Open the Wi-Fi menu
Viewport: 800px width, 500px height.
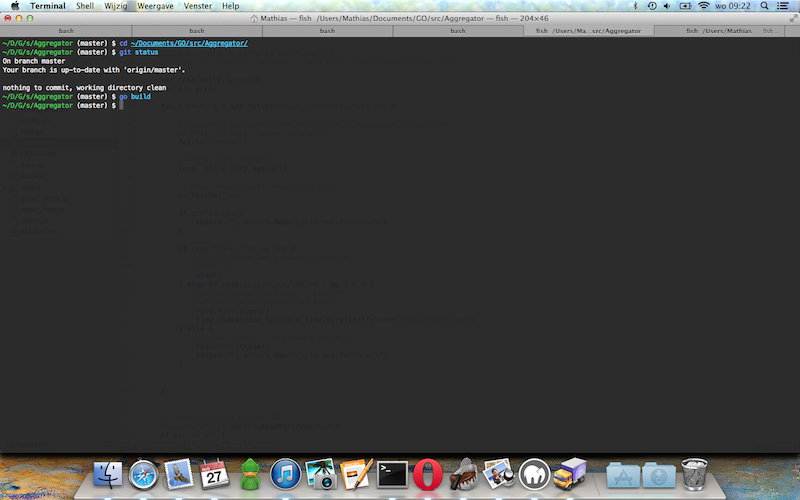pyautogui.click(x=704, y=6)
